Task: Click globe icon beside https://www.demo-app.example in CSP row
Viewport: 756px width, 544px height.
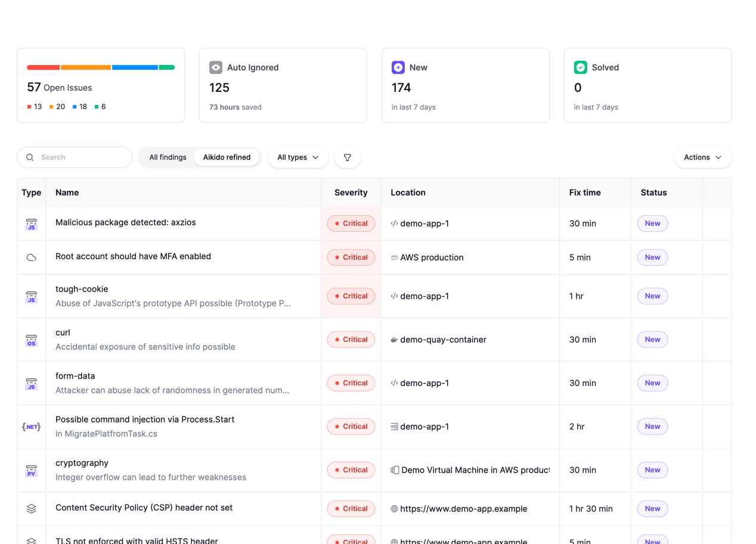Action: pos(394,509)
